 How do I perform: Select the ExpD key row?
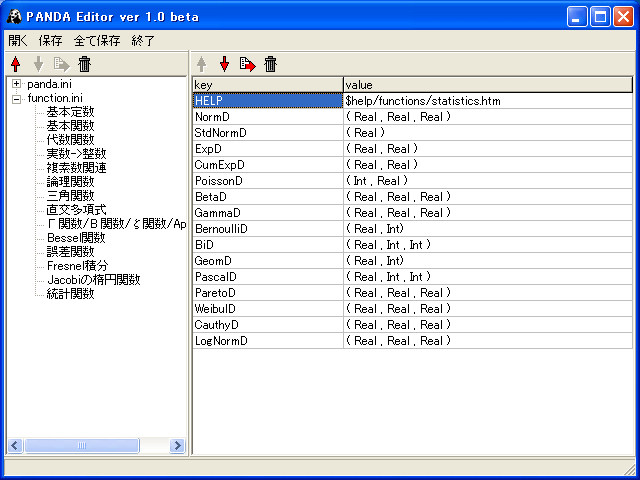[268, 149]
